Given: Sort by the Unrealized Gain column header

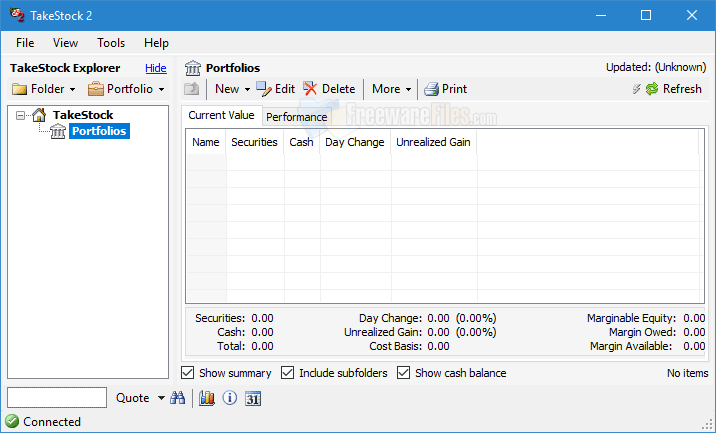Looking at the screenshot, I should click(433, 143).
